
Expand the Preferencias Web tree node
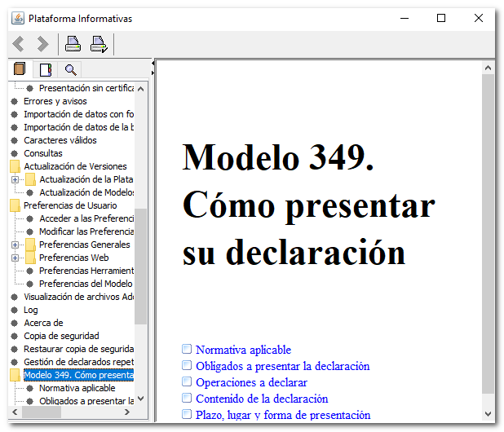click(15, 258)
